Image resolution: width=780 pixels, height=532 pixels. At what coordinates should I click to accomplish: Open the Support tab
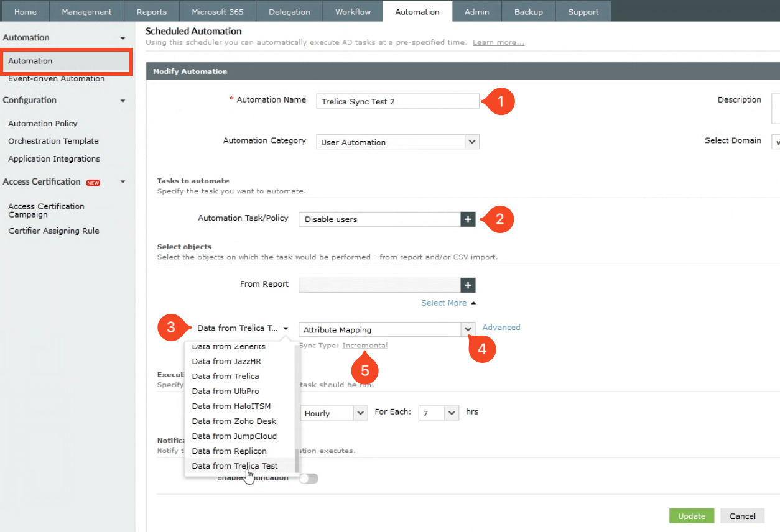pos(583,12)
